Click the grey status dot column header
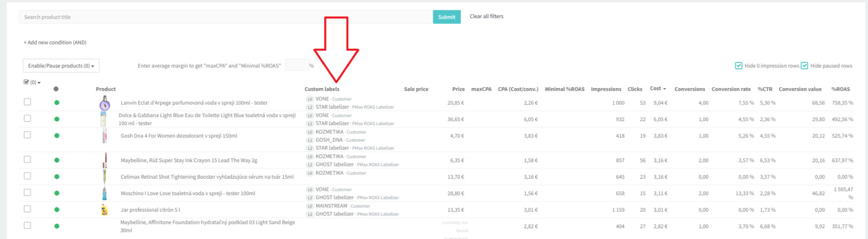 point(56,89)
